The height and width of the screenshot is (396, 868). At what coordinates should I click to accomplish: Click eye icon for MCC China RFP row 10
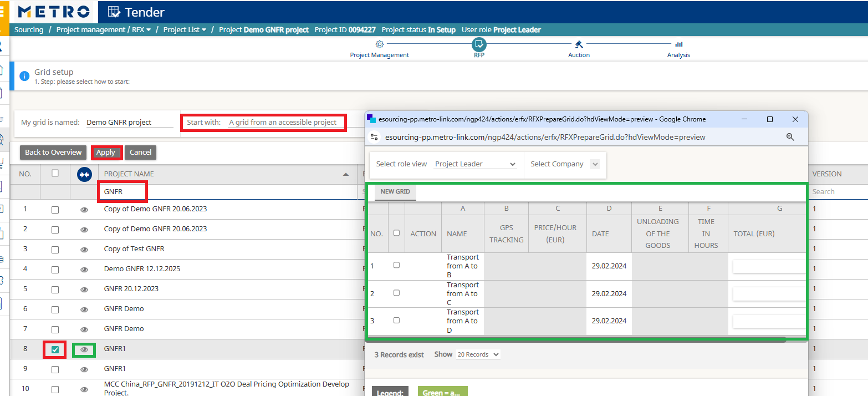tap(84, 389)
